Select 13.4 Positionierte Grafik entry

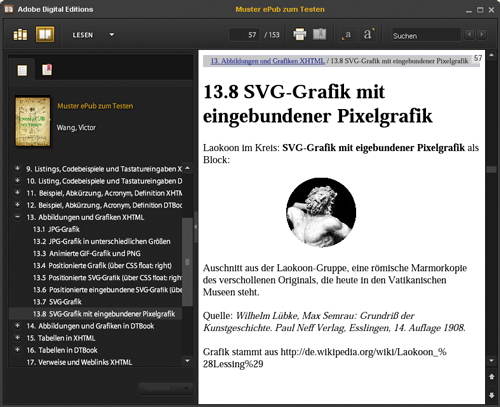102,266
